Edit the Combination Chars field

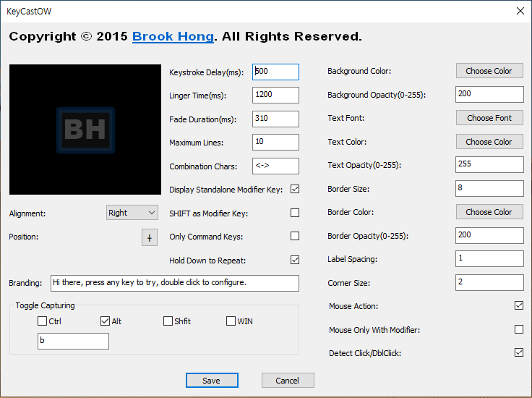point(275,166)
